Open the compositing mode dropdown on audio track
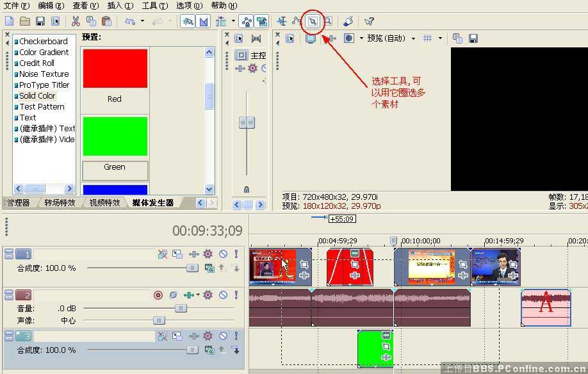 [x=197, y=295]
